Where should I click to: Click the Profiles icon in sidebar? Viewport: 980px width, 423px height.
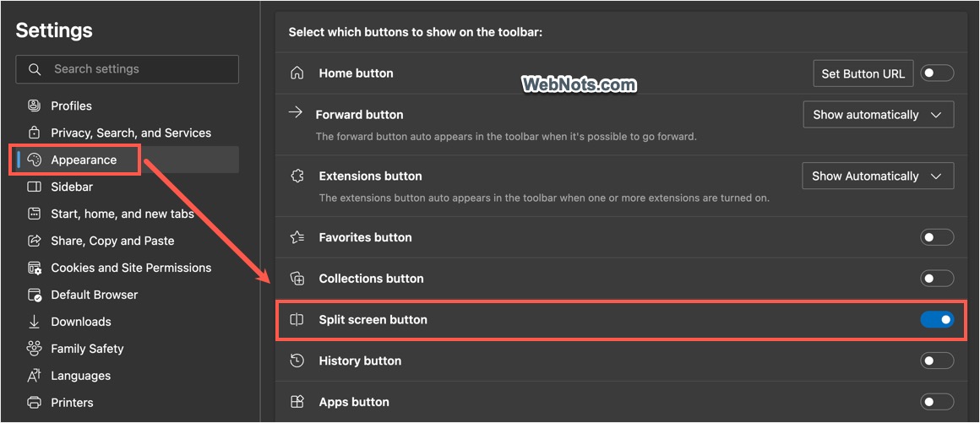pyautogui.click(x=35, y=106)
